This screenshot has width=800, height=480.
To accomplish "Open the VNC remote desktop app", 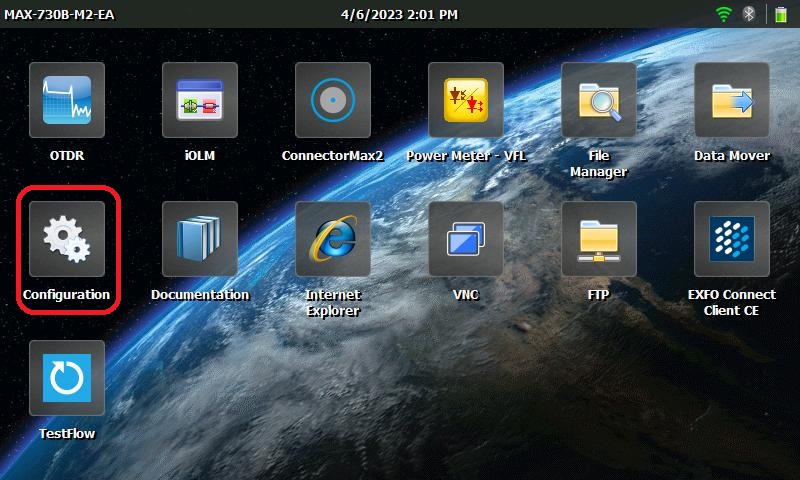I will pyautogui.click(x=466, y=239).
